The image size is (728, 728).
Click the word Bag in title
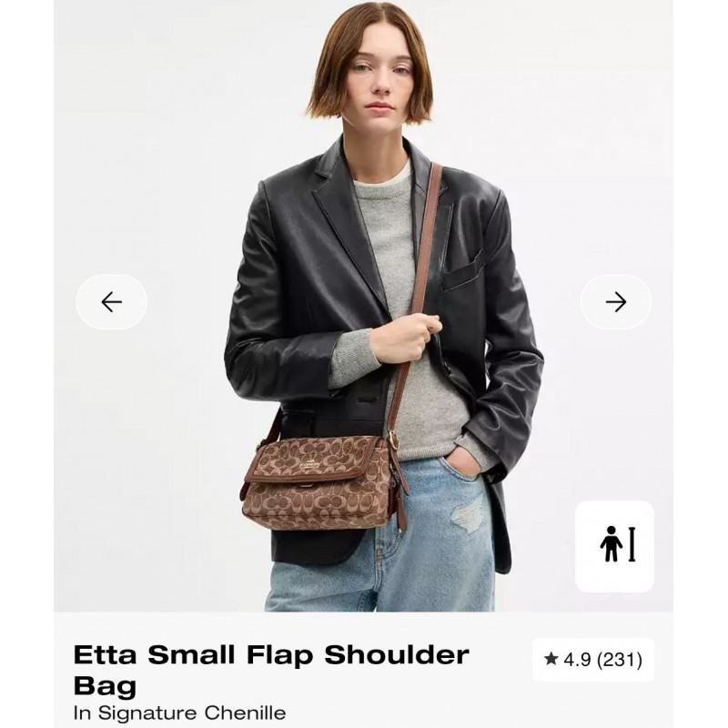pyautogui.click(x=105, y=686)
